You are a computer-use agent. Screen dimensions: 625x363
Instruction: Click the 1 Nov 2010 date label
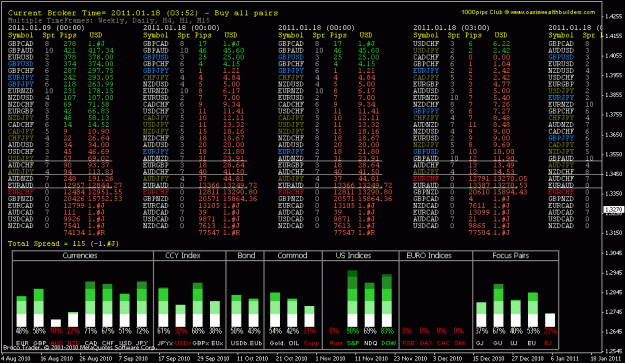coord(330,359)
